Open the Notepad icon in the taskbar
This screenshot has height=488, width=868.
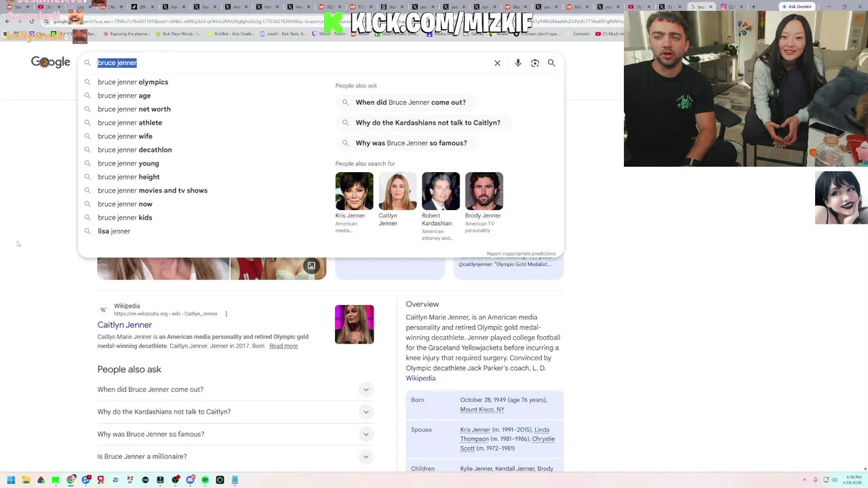[235, 480]
